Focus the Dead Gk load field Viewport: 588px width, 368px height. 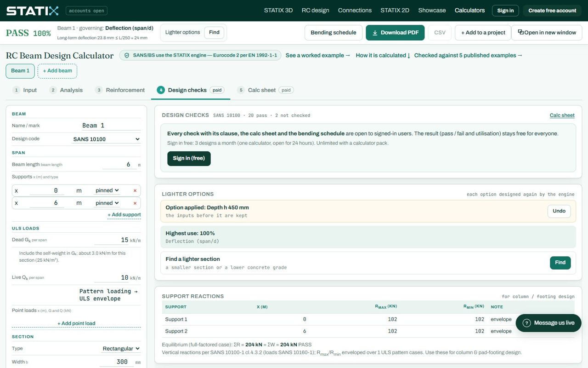112,240
